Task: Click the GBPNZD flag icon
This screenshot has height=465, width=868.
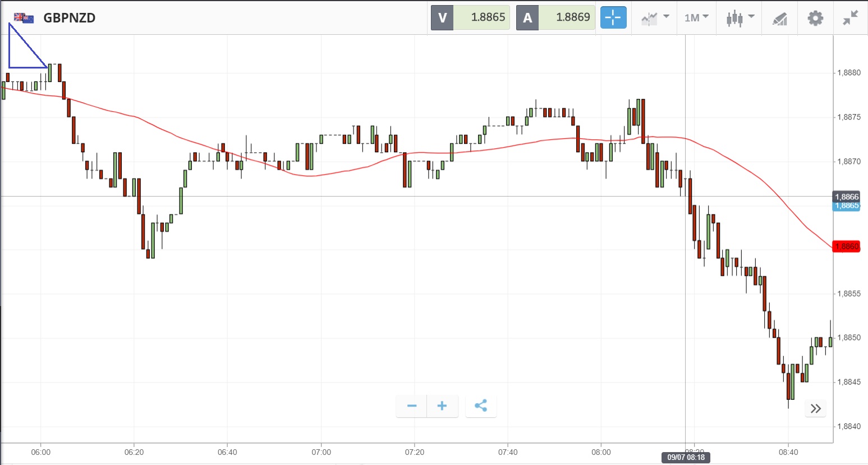Action: click(24, 18)
